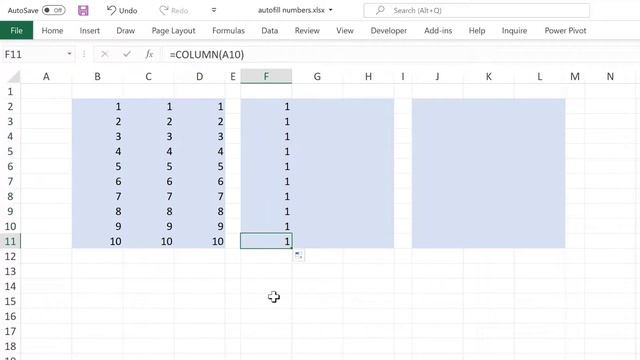Open the Auto Fill Options button
640x360 pixels.
(299, 256)
